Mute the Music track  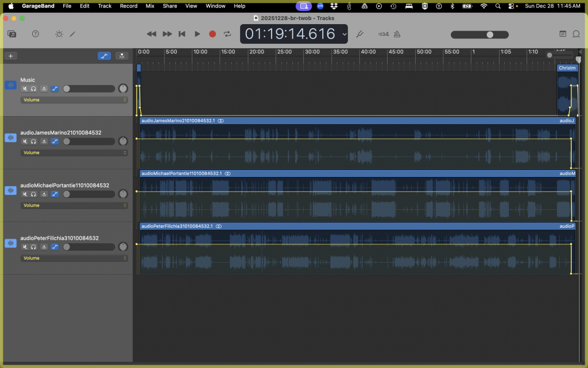point(25,89)
